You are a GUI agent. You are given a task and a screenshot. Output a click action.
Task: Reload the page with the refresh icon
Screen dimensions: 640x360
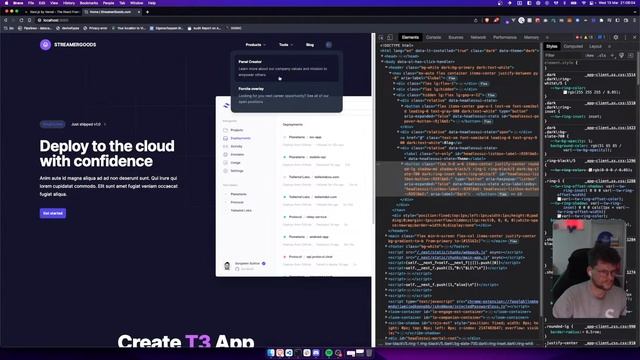[x=22, y=20]
